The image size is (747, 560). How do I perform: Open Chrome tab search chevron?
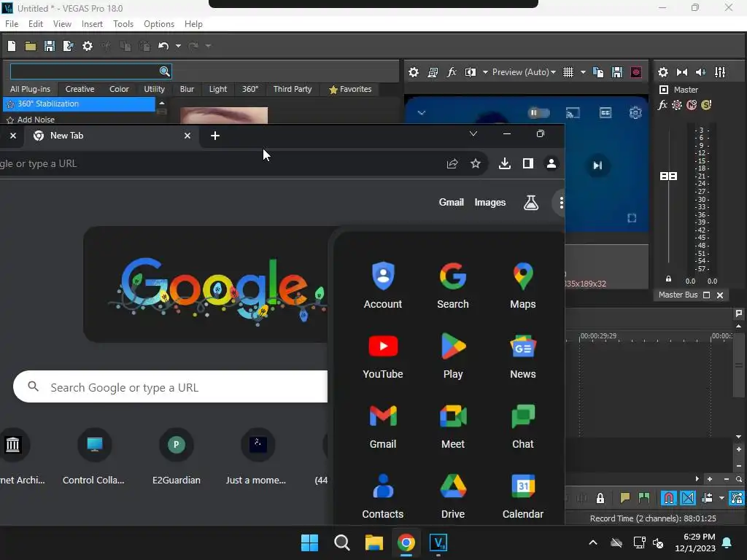(473, 134)
